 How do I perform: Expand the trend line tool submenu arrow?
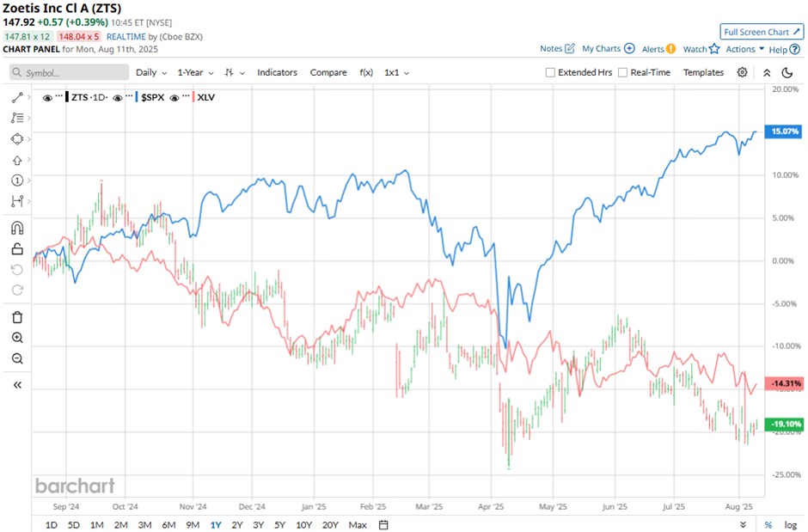coord(29,97)
